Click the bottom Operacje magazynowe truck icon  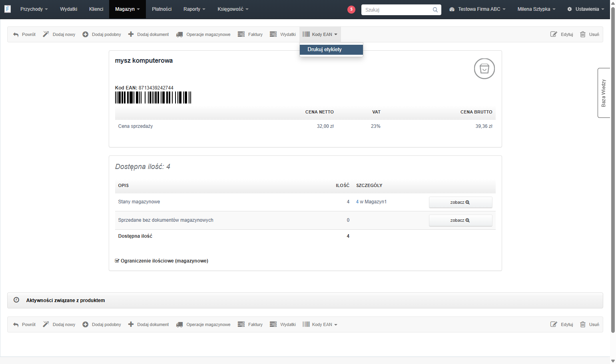point(179,324)
